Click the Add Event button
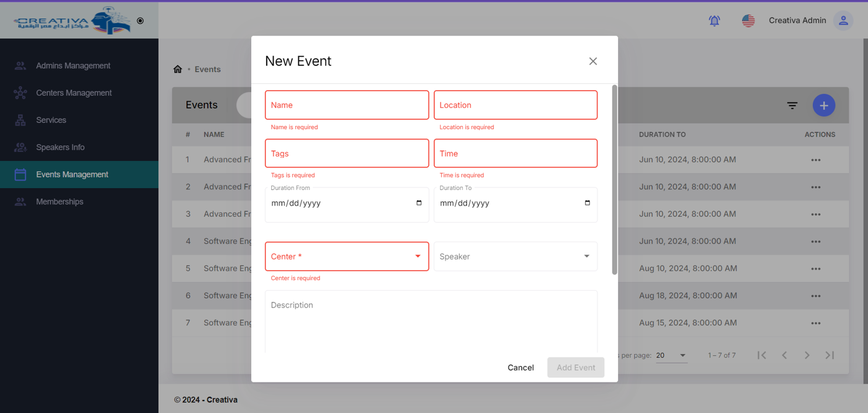 click(x=575, y=368)
